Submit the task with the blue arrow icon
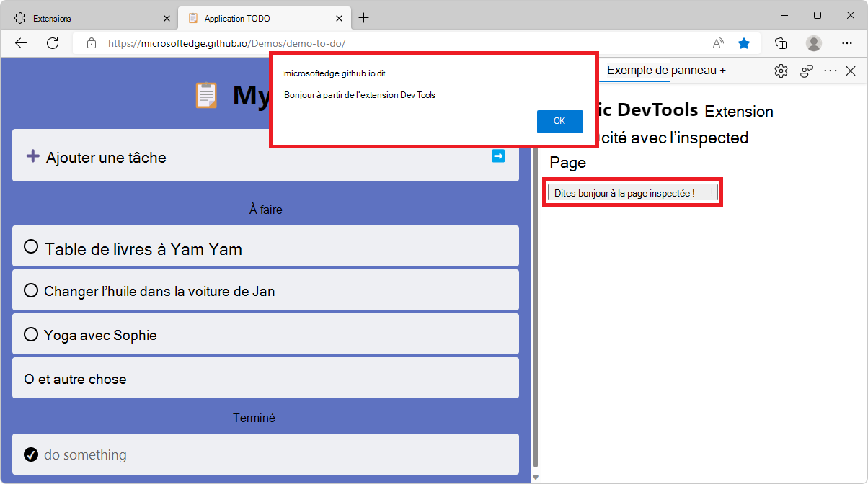The image size is (868, 484). (498, 156)
